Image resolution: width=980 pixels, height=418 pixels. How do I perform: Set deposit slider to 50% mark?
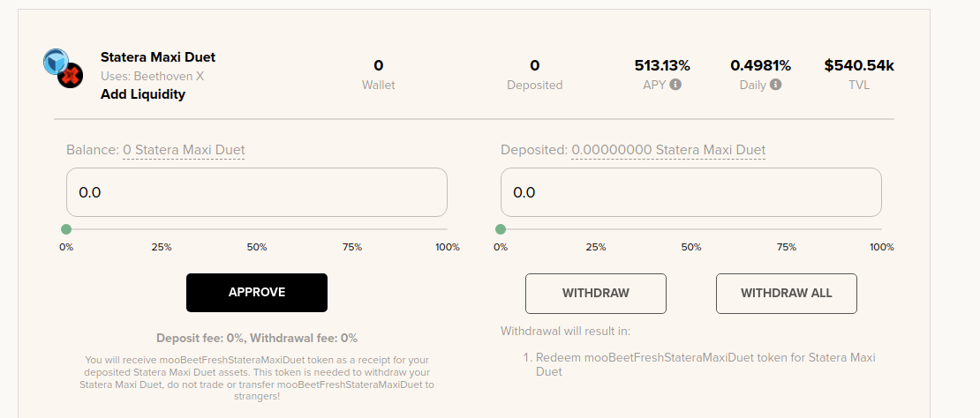(x=257, y=229)
